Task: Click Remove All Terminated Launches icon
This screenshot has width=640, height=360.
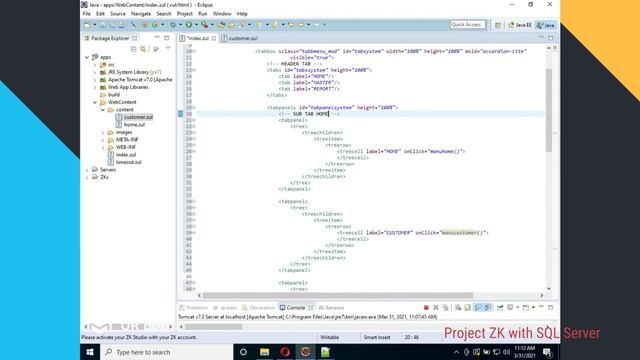Action: click(446, 307)
